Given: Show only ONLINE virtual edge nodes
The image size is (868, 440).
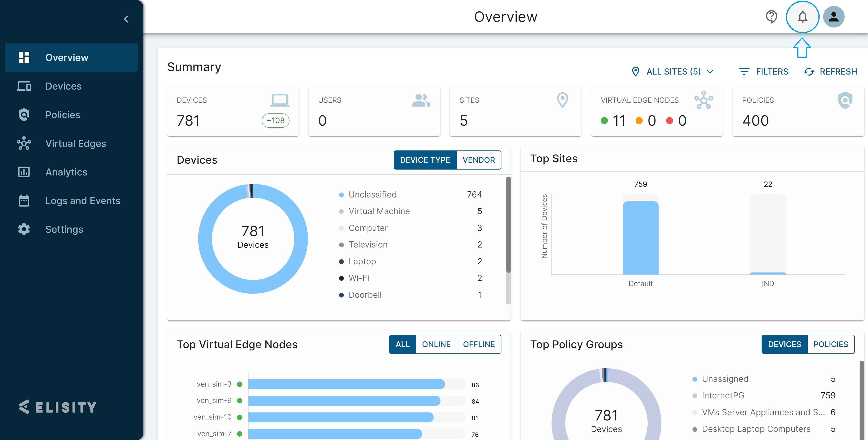Looking at the screenshot, I should pos(436,344).
